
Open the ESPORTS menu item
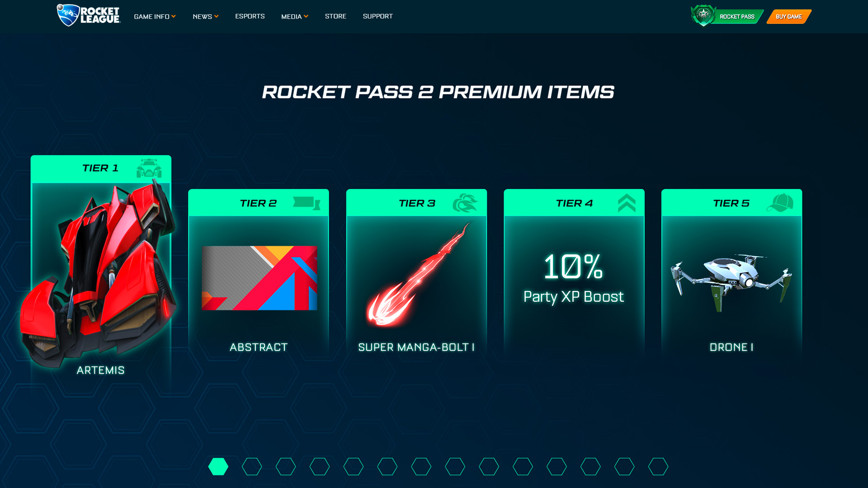250,16
